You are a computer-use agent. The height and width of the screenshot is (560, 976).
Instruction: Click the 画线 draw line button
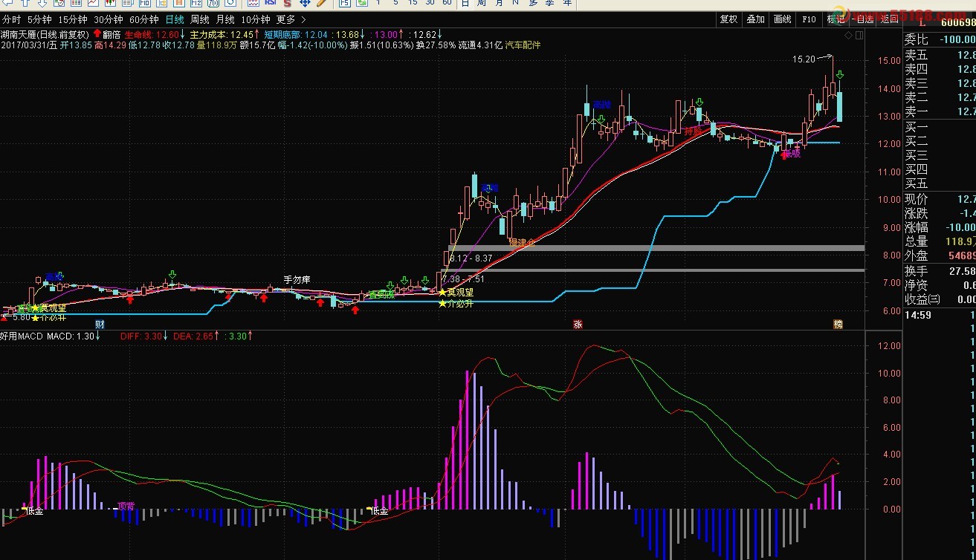tap(783, 19)
